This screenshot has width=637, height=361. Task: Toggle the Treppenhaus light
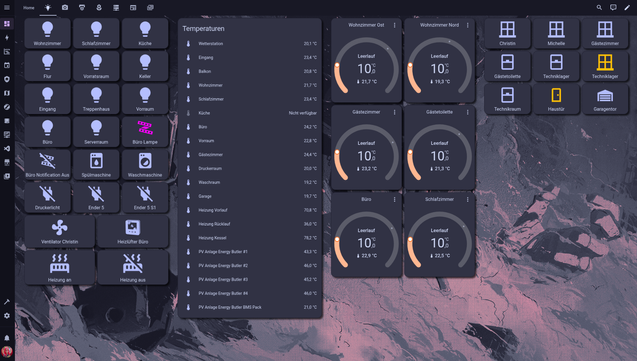(96, 99)
